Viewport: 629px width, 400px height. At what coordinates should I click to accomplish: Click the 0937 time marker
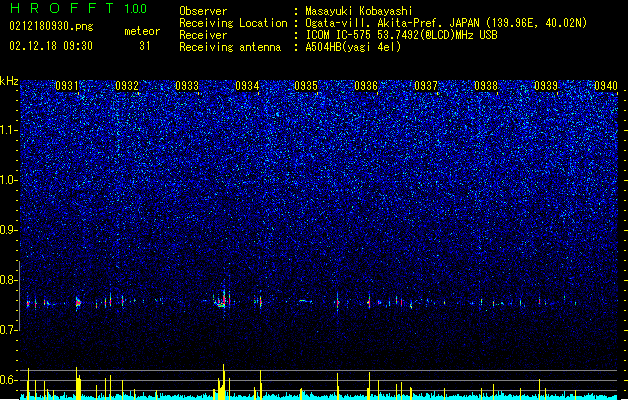point(426,86)
